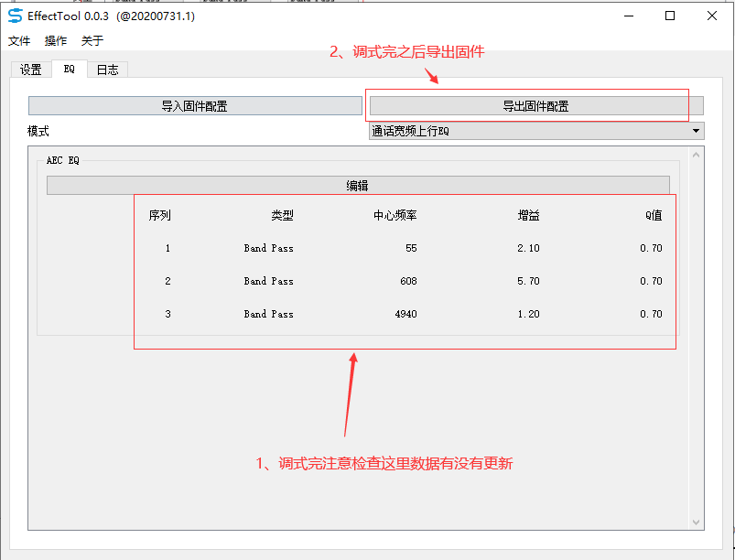Click the 导出固件配置 button
This screenshot has width=735, height=560.
coord(536,106)
